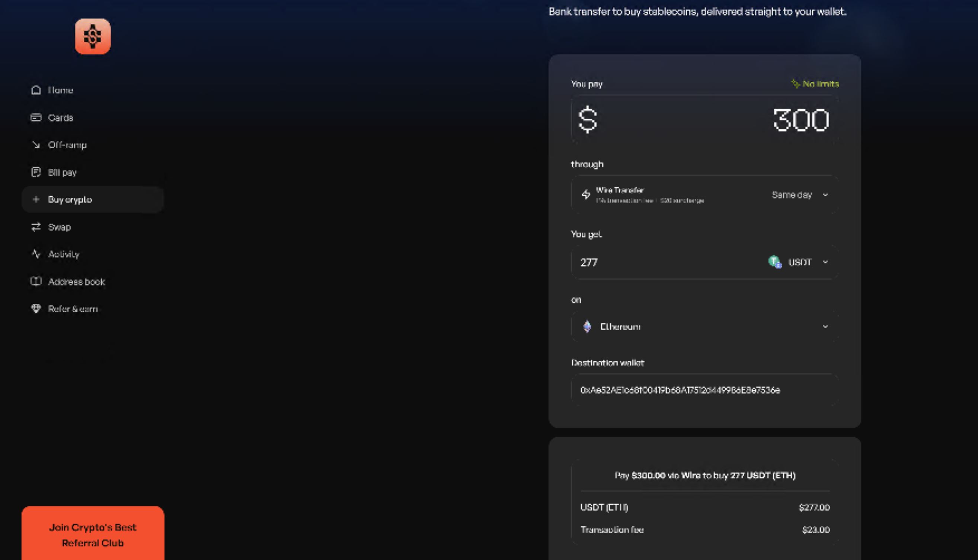
Task: Select the Swap sidebar item
Action: [x=59, y=227]
